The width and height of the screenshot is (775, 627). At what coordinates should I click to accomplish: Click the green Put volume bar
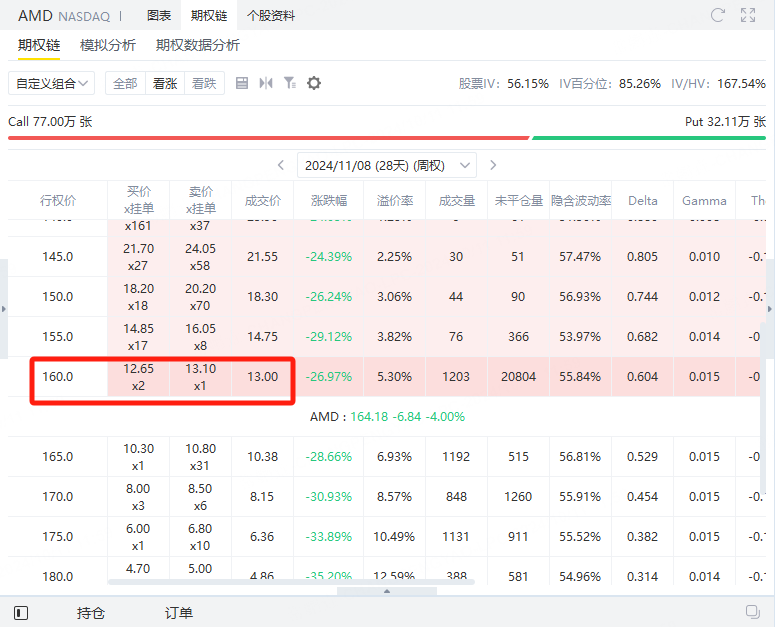coord(648,138)
